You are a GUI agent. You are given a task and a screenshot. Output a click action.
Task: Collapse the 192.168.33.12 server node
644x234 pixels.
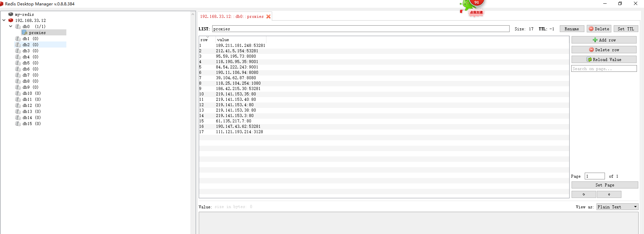(x=4, y=20)
